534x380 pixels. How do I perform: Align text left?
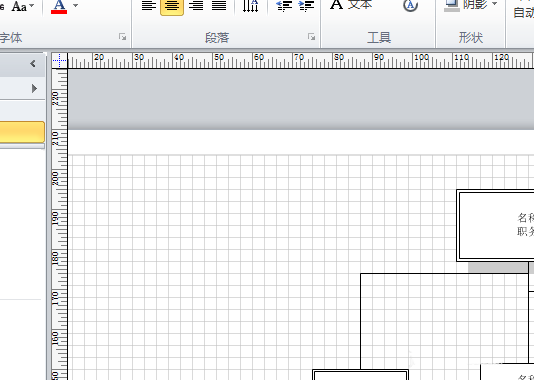tap(148, 6)
